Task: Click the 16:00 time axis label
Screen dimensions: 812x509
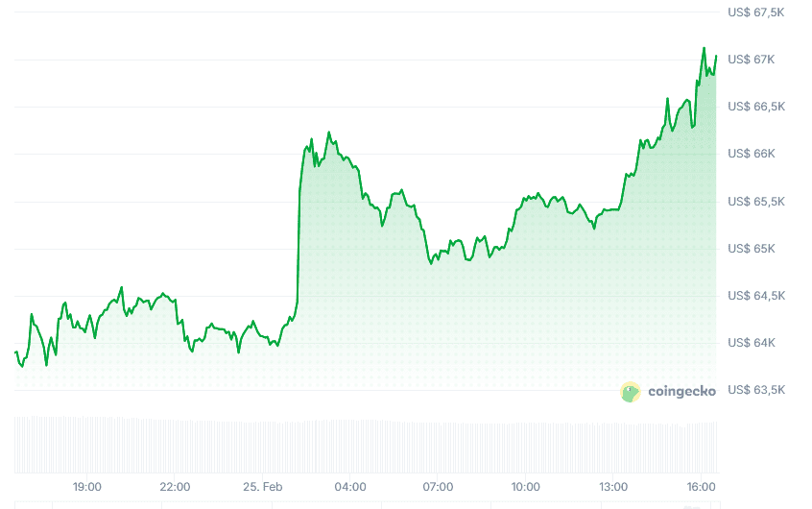Action: 702,487
